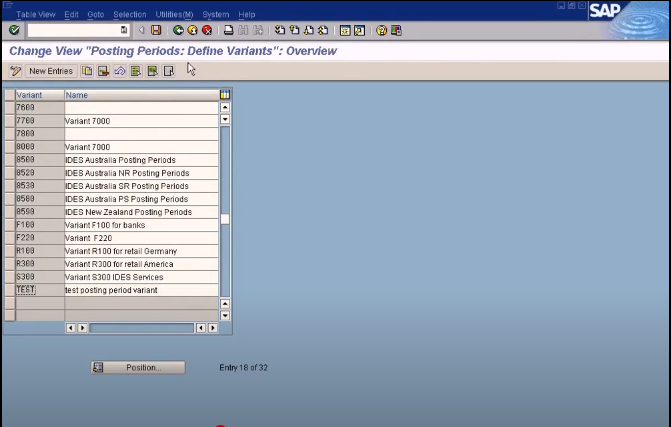The height and width of the screenshot is (427, 671).
Task: Click the yellow Exit icon
Action: pyautogui.click(x=193, y=30)
